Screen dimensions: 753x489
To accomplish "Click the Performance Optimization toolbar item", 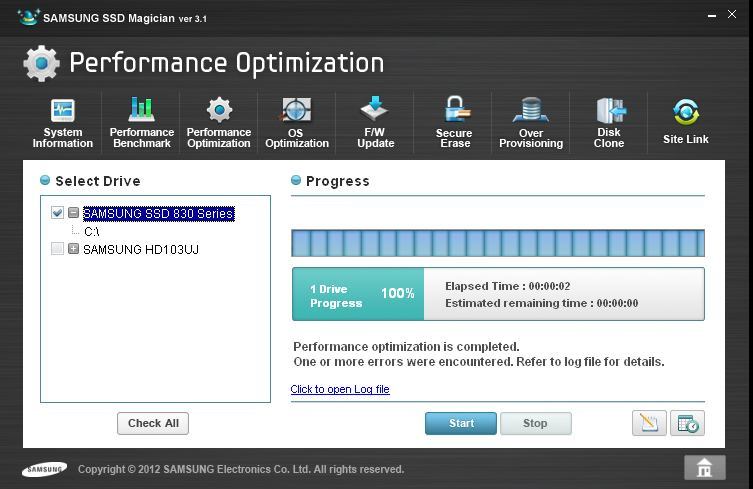I will point(219,122).
